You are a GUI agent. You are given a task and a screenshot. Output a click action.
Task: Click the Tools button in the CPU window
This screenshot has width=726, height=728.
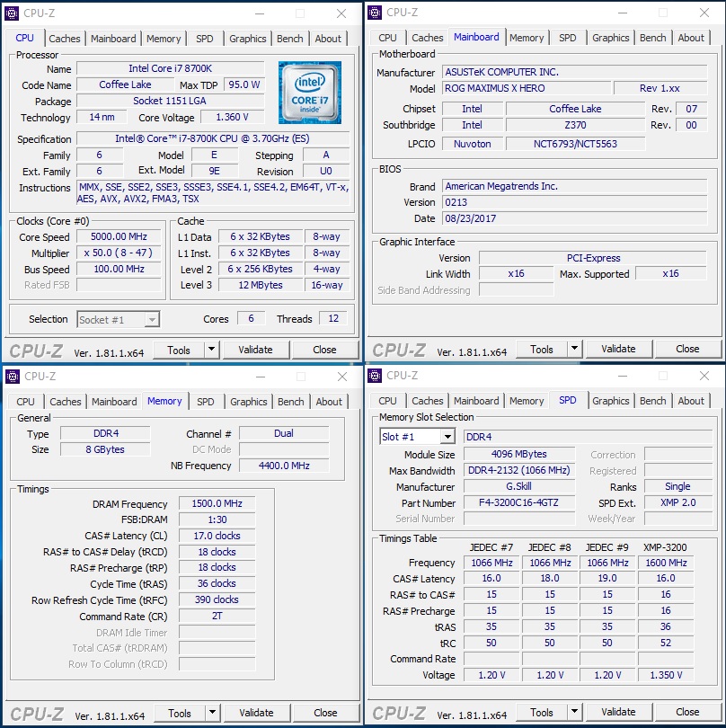tap(179, 351)
